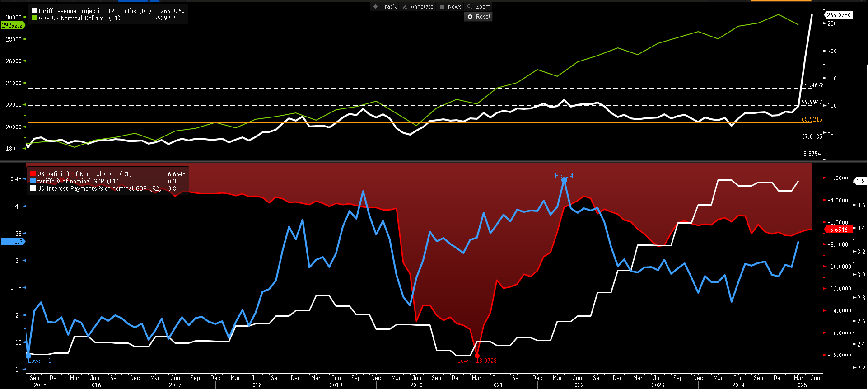The height and width of the screenshot is (389, 868).
Task: Click the green 29292.2 axis value label
Action: pyautogui.click(x=12, y=25)
